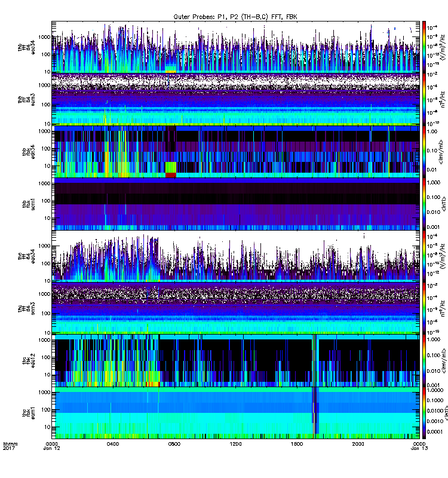Click the color bar beside the thb fff scm3 panel
This screenshot has height=478, width=448.
(x=424, y=99)
